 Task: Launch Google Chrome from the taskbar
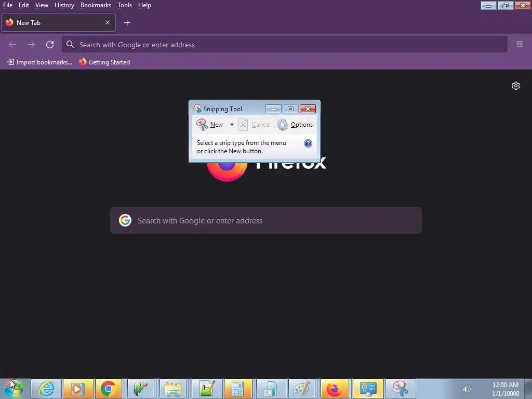click(109, 389)
